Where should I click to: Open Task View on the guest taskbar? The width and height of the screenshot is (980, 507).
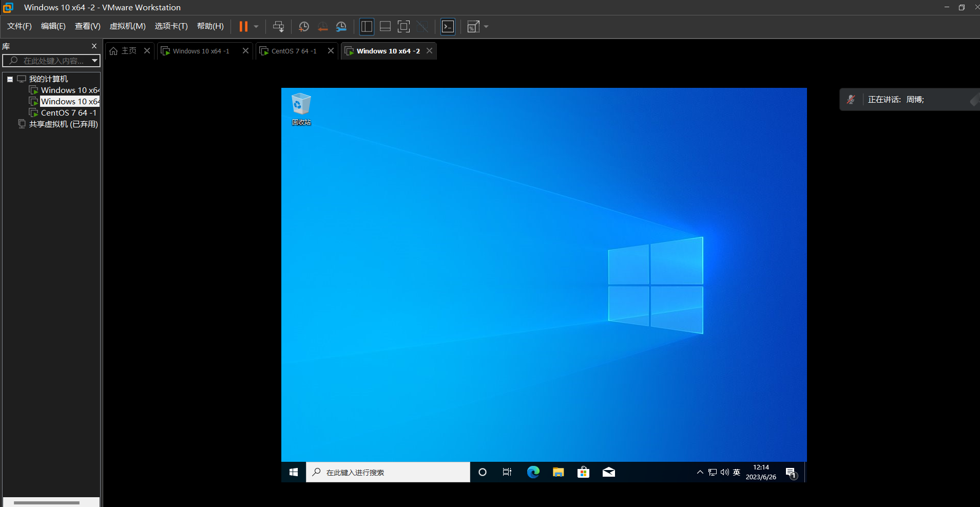(x=507, y=472)
